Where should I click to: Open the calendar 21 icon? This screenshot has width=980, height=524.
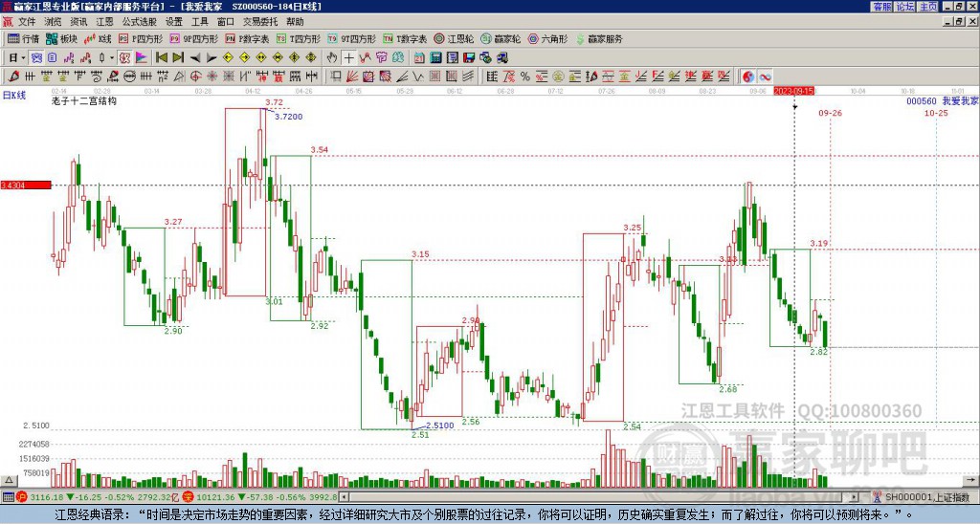[x=419, y=58]
